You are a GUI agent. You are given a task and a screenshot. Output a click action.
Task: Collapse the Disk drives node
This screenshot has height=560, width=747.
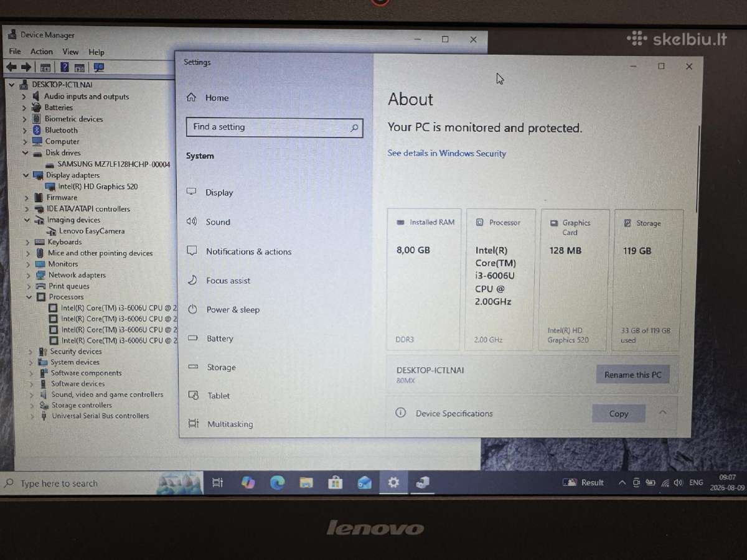(x=25, y=152)
